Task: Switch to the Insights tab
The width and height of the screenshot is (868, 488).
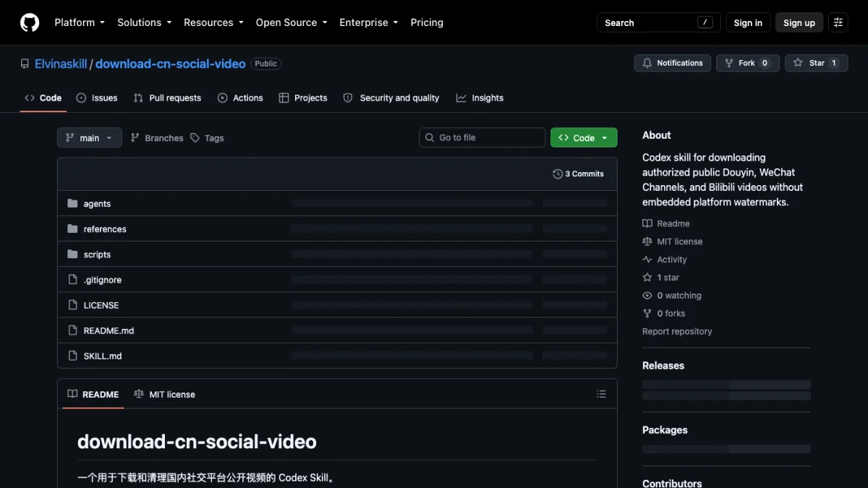Action: click(x=480, y=98)
